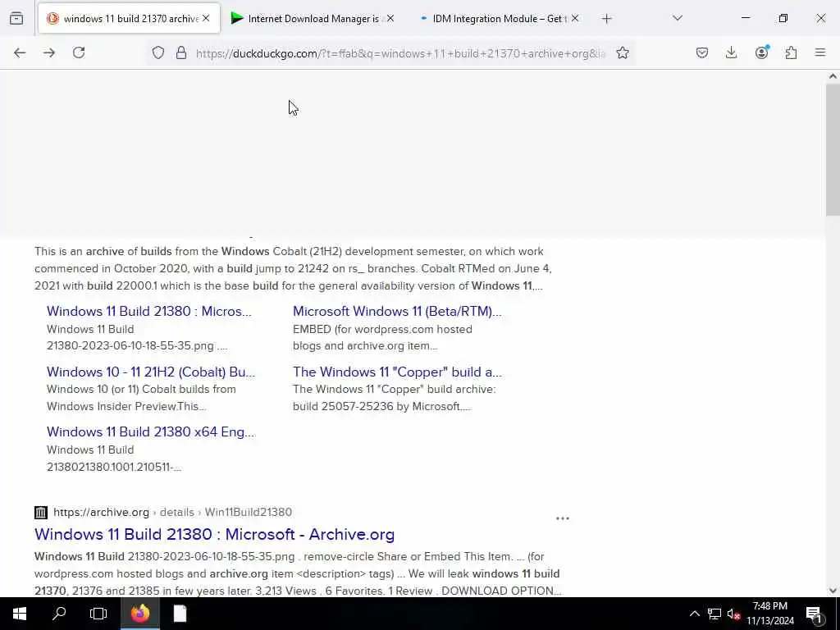Screen dimensions: 840x630
Task: Click Firefox icon in taskbar
Action: pyautogui.click(x=139, y=614)
